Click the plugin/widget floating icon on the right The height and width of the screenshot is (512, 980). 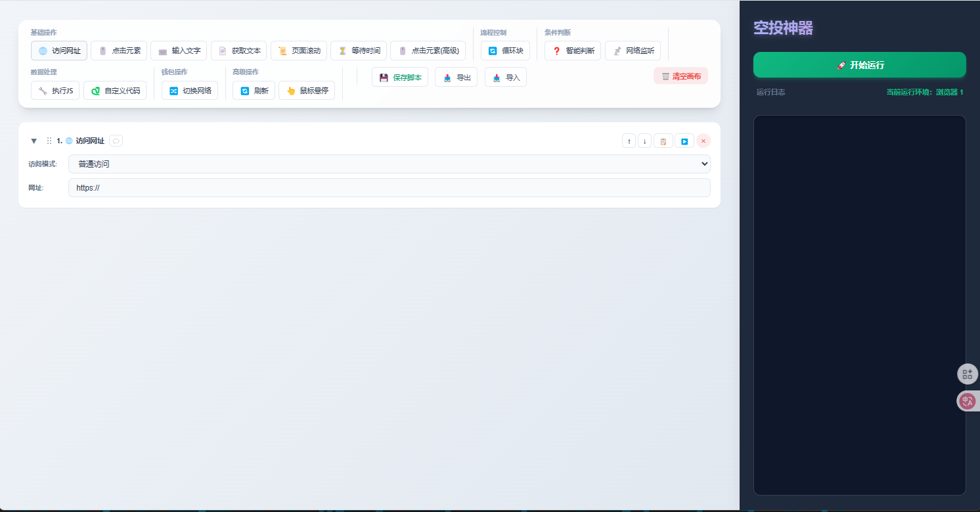tap(968, 374)
